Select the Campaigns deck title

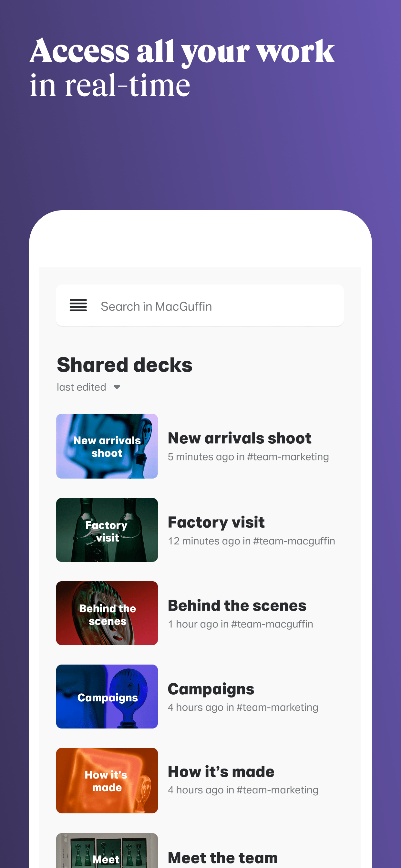[211, 689]
